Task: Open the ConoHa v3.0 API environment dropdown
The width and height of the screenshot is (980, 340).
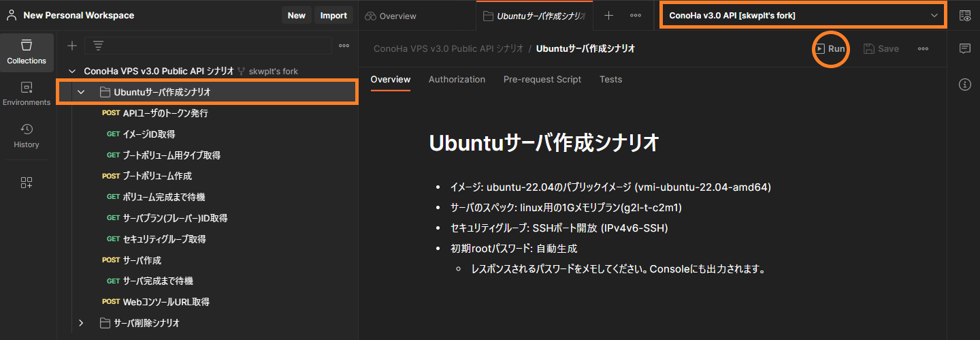Action: (803, 15)
